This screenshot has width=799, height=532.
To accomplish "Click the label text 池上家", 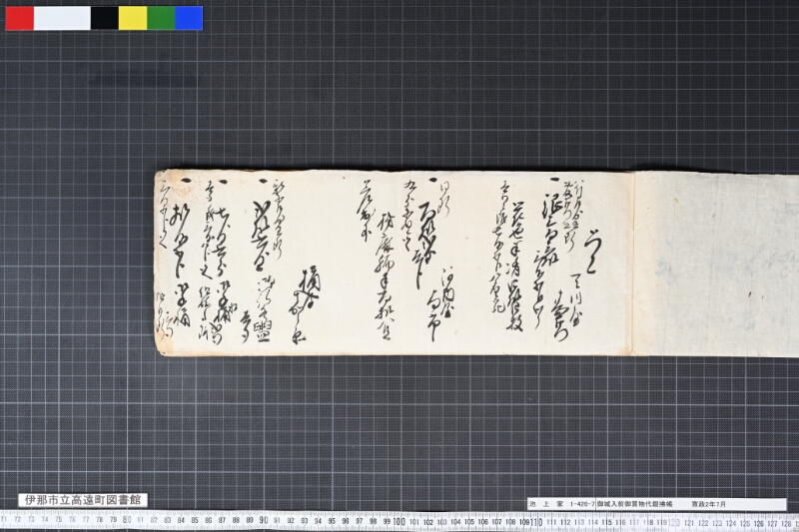I will [546, 504].
